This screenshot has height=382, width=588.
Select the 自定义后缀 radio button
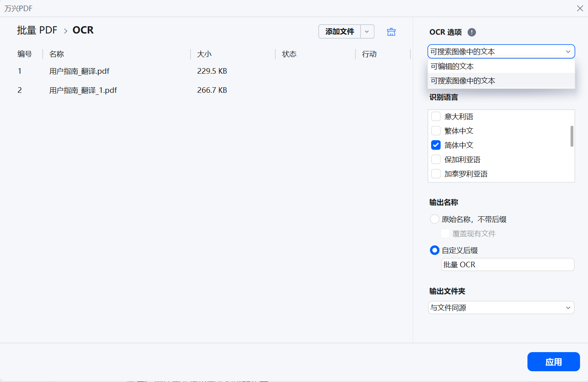435,250
